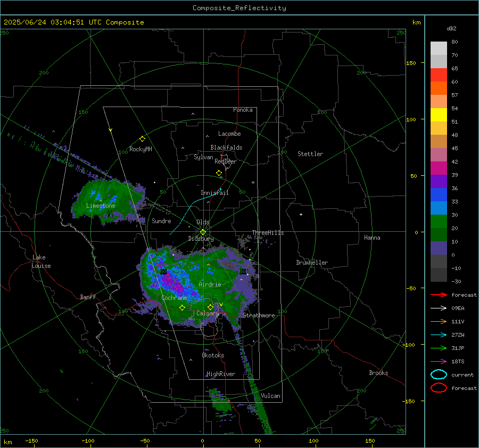Click the RedDeer label
The height and width of the screenshot is (448, 479).
226,161
